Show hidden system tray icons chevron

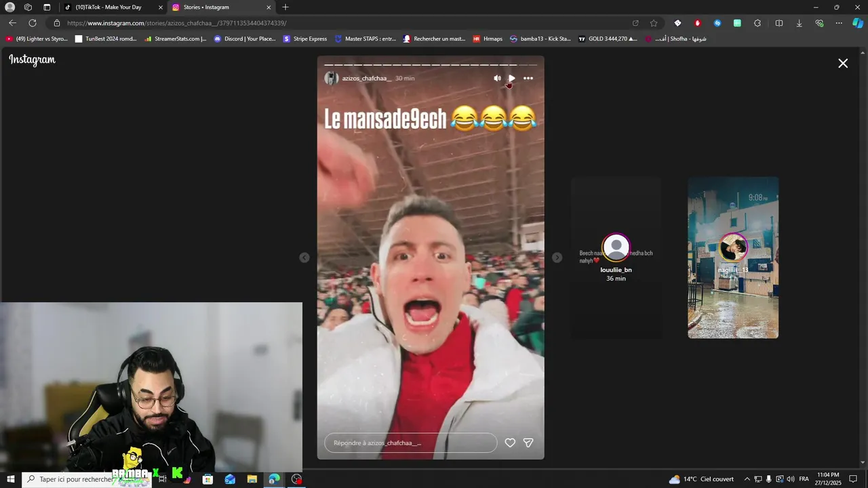pos(747,479)
